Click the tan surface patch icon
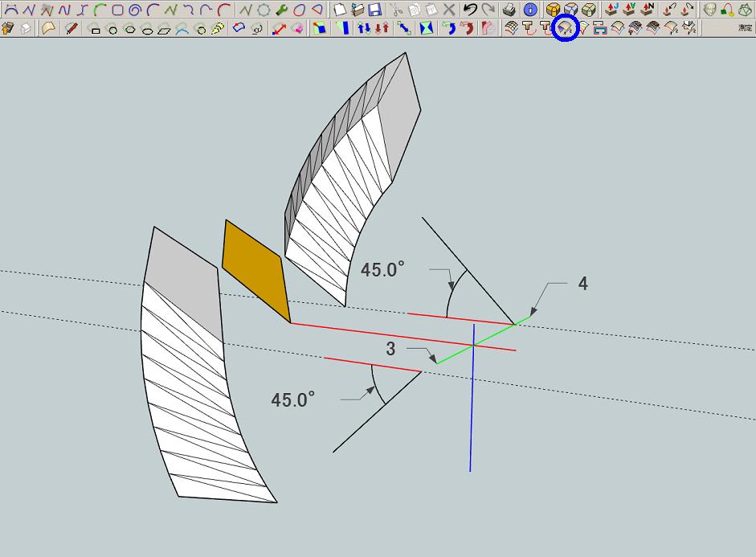The width and height of the screenshot is (756, 557). point(47,28)
